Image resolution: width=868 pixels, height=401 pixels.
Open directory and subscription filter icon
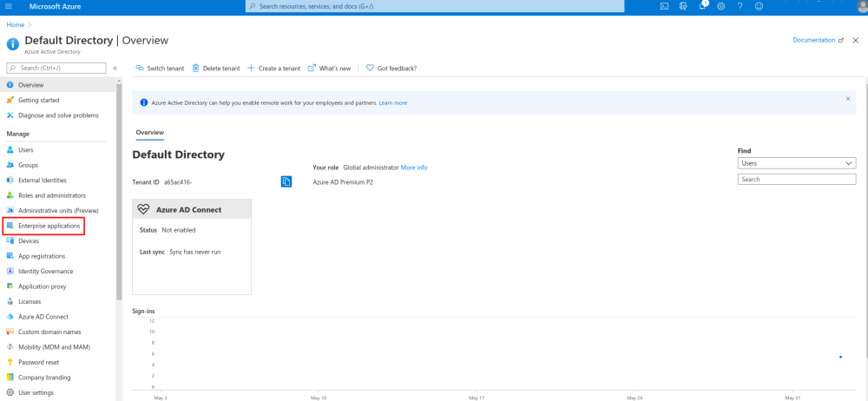tap(683, 6)
